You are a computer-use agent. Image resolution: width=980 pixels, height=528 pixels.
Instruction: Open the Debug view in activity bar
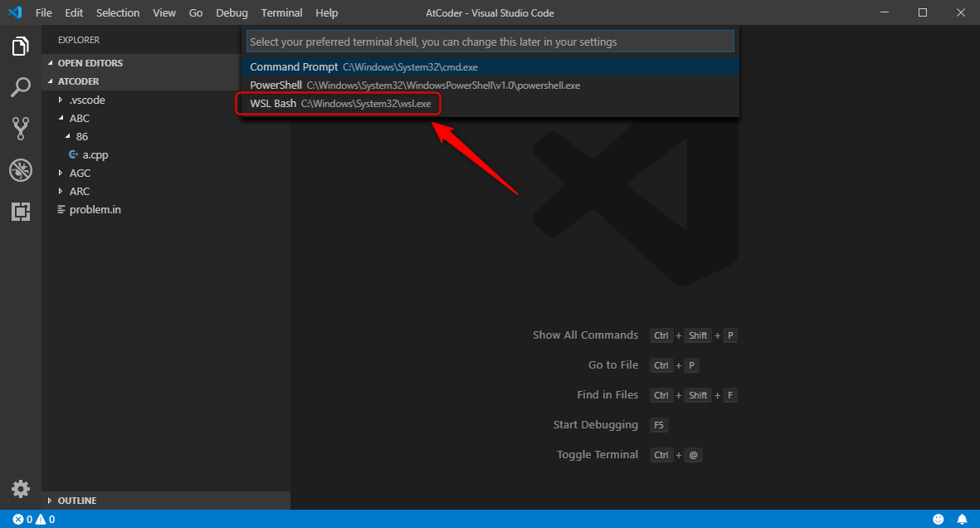pos(21,170)
